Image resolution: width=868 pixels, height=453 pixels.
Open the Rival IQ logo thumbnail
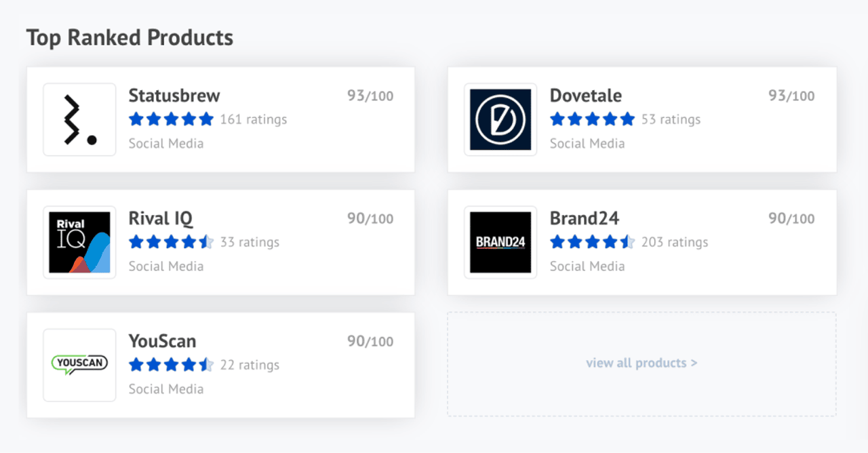coord(79,242)
